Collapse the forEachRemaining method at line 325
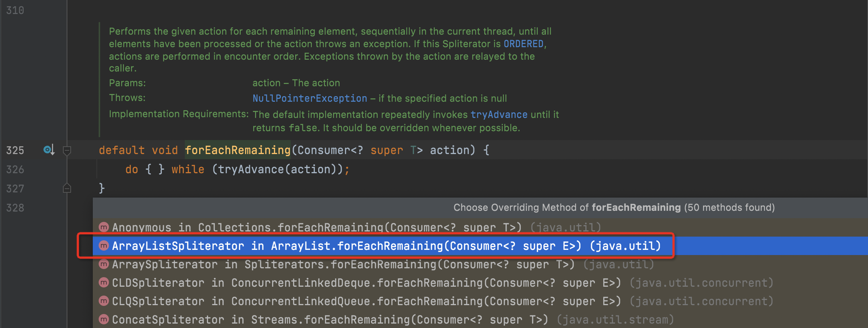Screen dimensions: 868x328 click(67, 150)
